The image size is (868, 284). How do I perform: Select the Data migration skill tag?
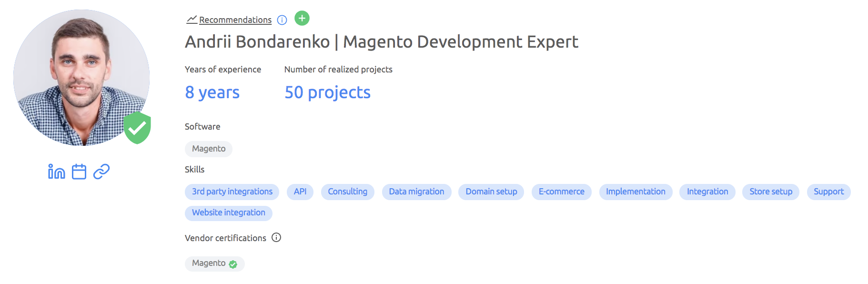[416, 192]
